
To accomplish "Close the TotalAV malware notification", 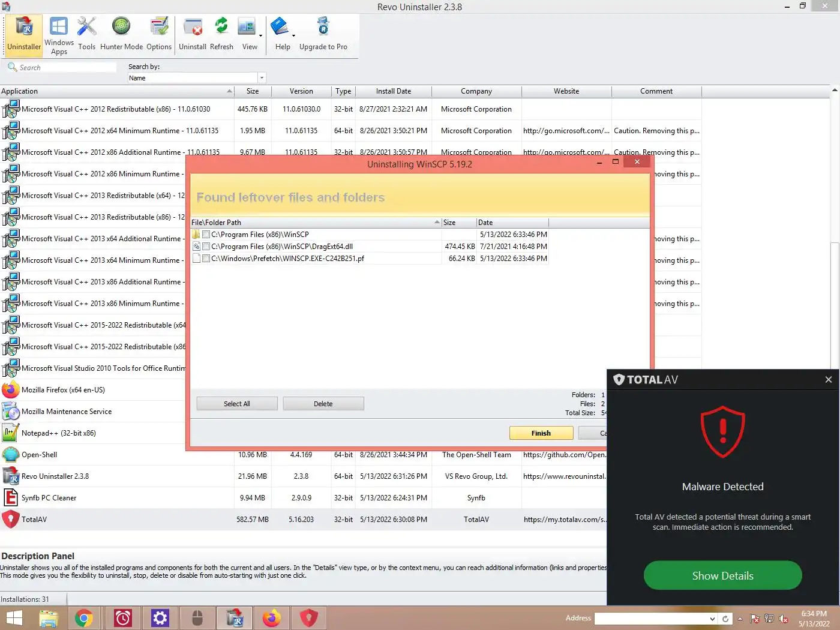I will click(828, 380).
